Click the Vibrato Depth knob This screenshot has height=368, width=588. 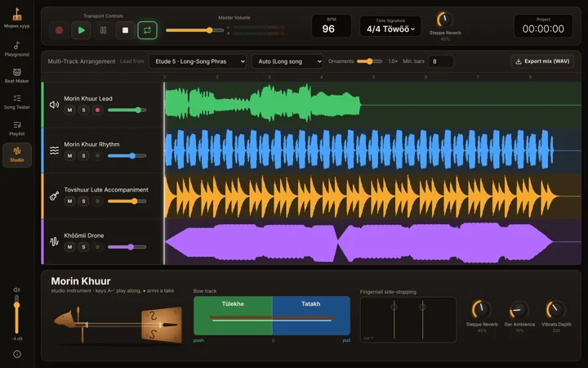click(556, 309)
